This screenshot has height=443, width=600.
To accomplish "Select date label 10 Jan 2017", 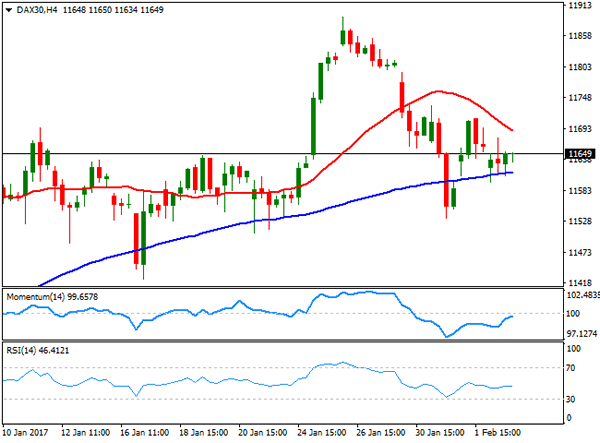I will point(26,433).
